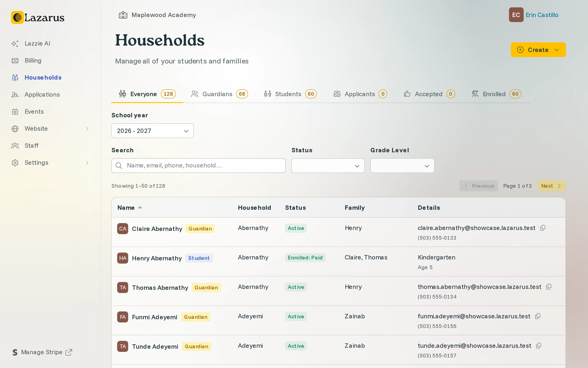588x368 pixels.
Task: Open the School year 2026 - 2027 dropdown
Action: tap(152, 131)
